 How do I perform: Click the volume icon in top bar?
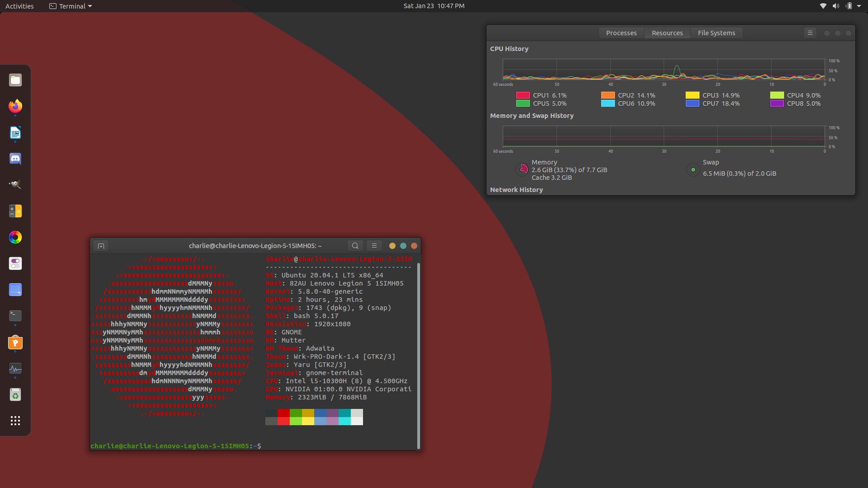(x=836, y=6)
